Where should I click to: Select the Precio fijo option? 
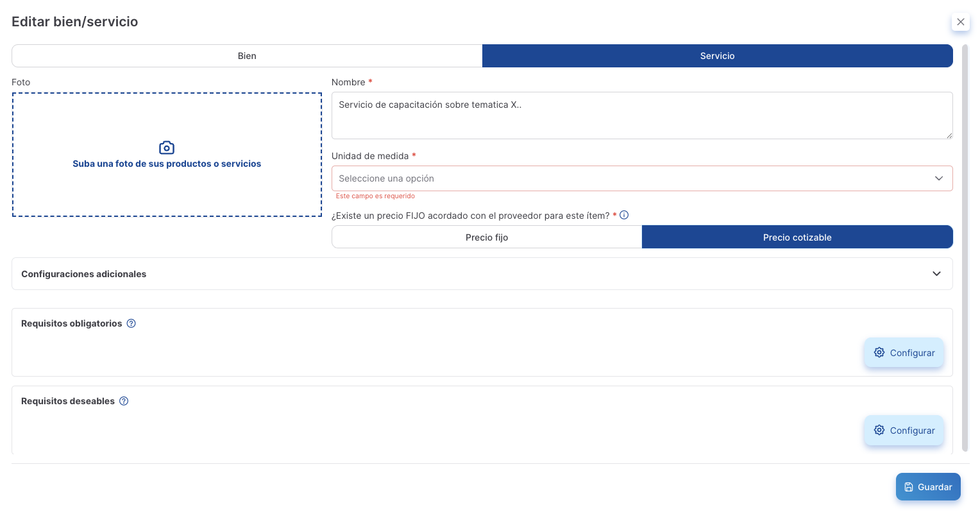[487, 237]
